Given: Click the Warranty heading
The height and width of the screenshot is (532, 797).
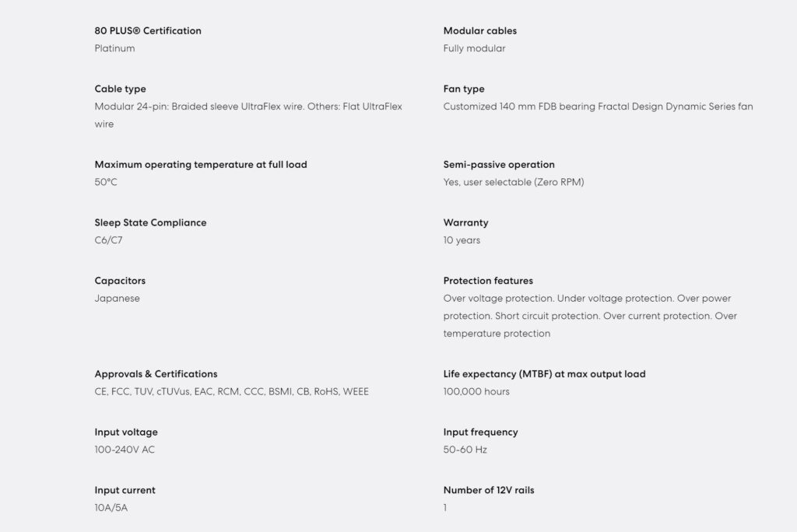Looking at the screenshot, I should tap(465, 222).
